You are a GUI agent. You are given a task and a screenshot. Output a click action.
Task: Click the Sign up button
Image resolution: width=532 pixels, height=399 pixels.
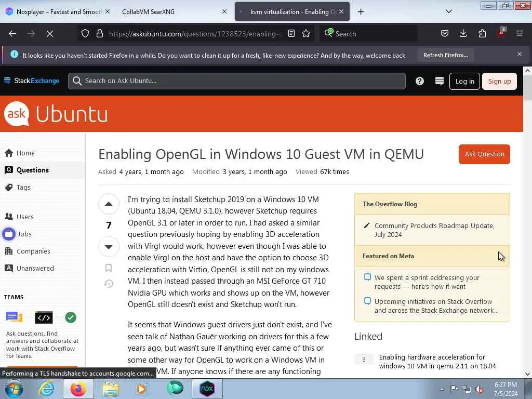coord(499,82)
